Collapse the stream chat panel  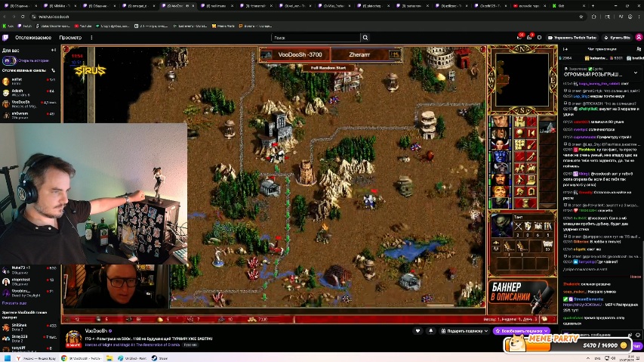point(565,49)
